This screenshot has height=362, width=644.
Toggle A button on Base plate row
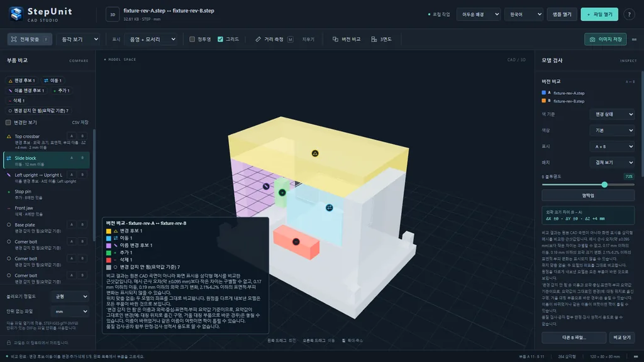[72, 225]
